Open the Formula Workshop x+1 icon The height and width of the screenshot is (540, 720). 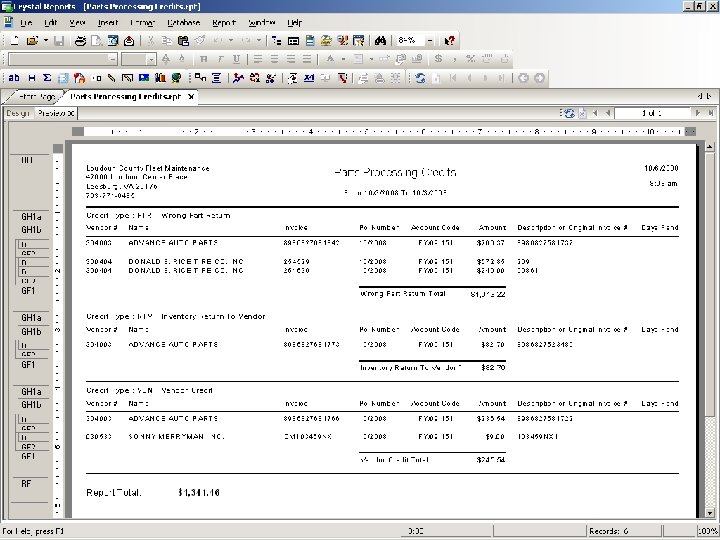(x=309, y=78)
